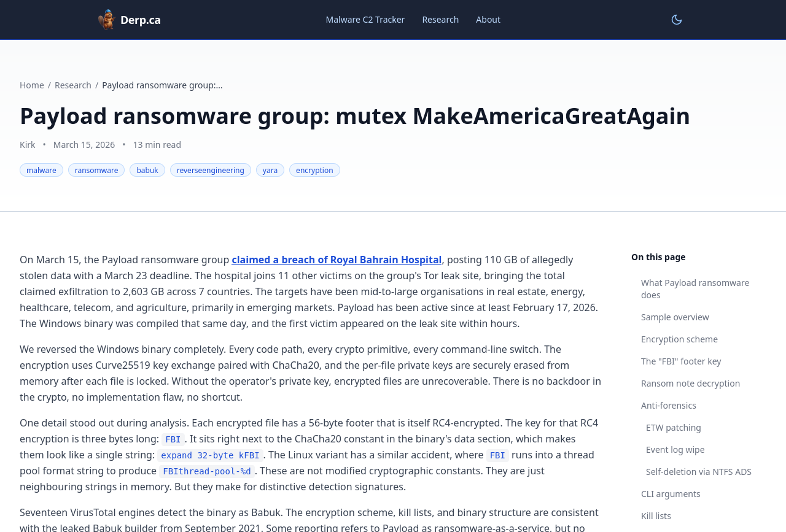Jump to What Payload ransomware does section
The width and height of the screenshot is (786, 532).
tap(695, 289)
